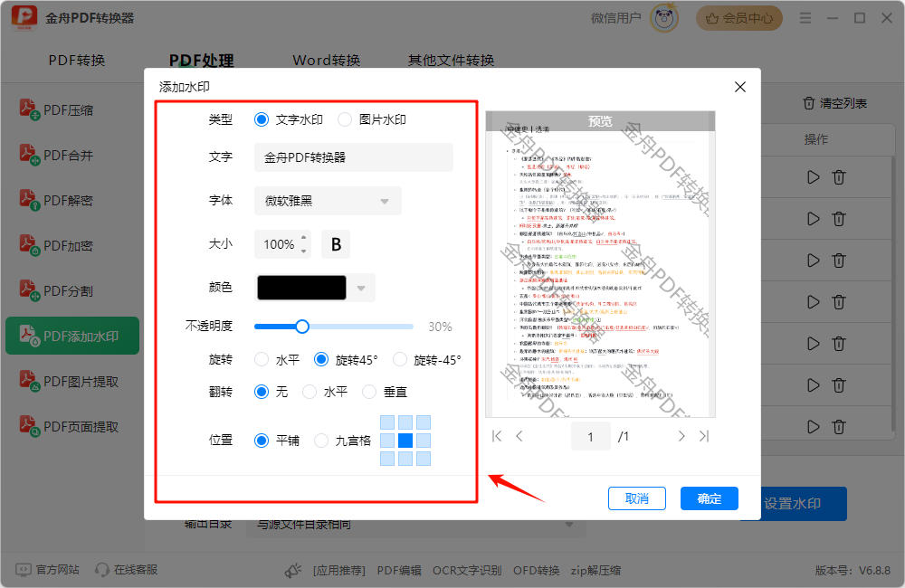Open OFD转换 recommended app
Screen dimensions: 905x588
click(x=536, y=571)
